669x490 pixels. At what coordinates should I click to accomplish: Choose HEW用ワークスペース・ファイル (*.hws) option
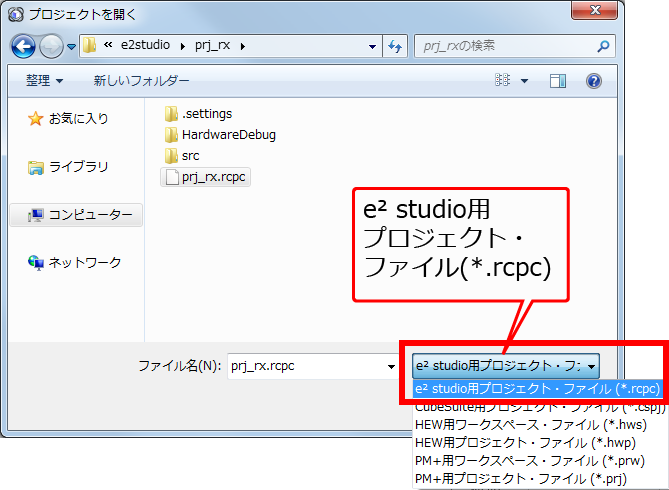pos(531,425)
